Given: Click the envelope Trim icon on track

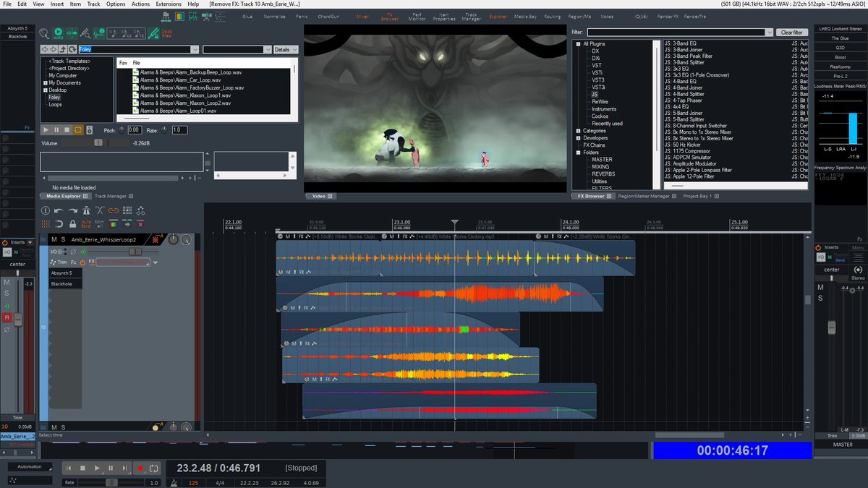Looking at the screenshot, I should (59, 262).
